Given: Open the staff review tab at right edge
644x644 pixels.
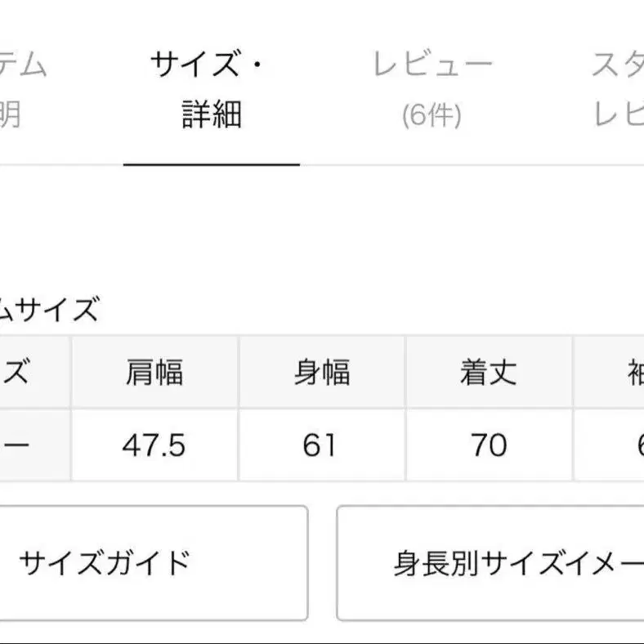Looking at the screenshot, I should (619, 89).
